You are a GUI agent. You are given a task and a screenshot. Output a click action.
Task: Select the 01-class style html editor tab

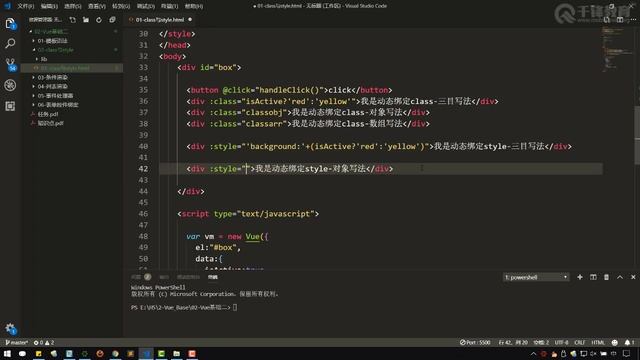point(160,20)
